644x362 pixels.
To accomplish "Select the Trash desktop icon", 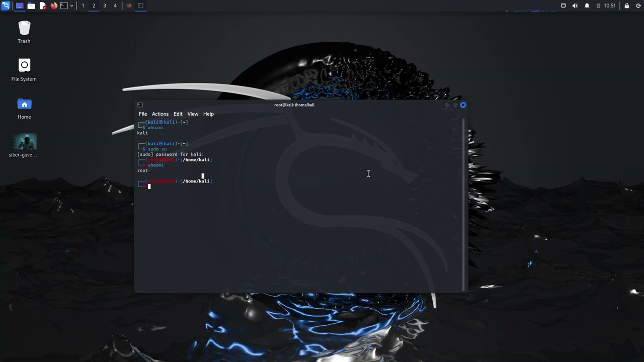I will (x=24, y=32).
